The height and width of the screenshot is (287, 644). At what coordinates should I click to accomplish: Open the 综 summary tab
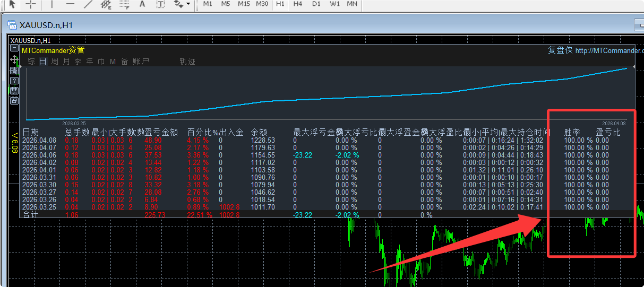(x=31, y=62)
